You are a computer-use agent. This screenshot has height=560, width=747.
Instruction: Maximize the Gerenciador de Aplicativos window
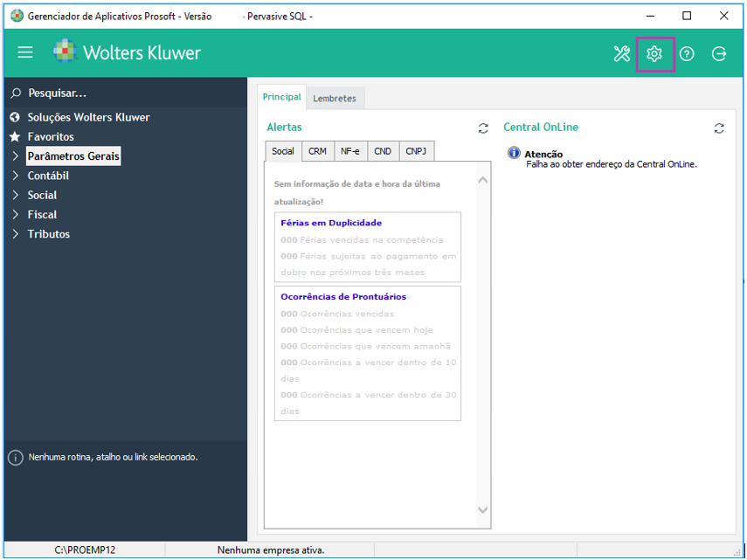point(687,17)
